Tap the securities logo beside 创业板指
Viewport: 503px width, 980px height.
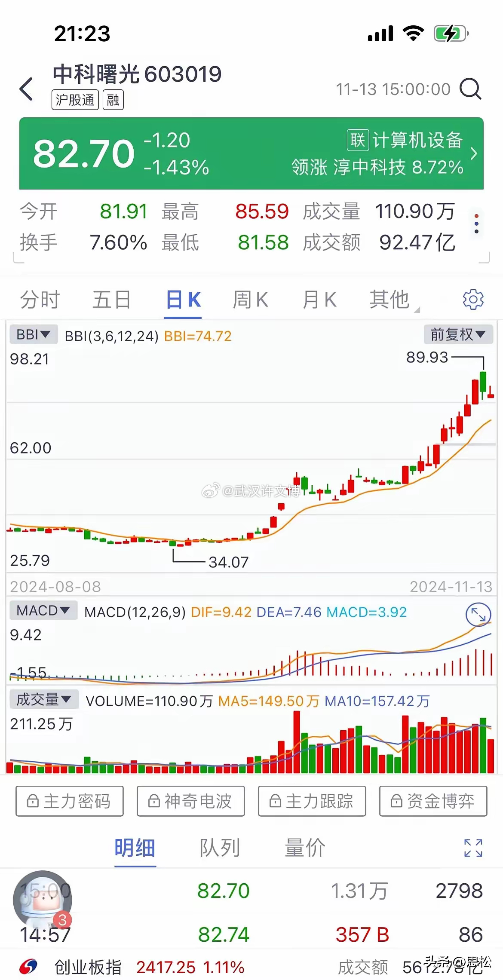[x=29, y=967]
